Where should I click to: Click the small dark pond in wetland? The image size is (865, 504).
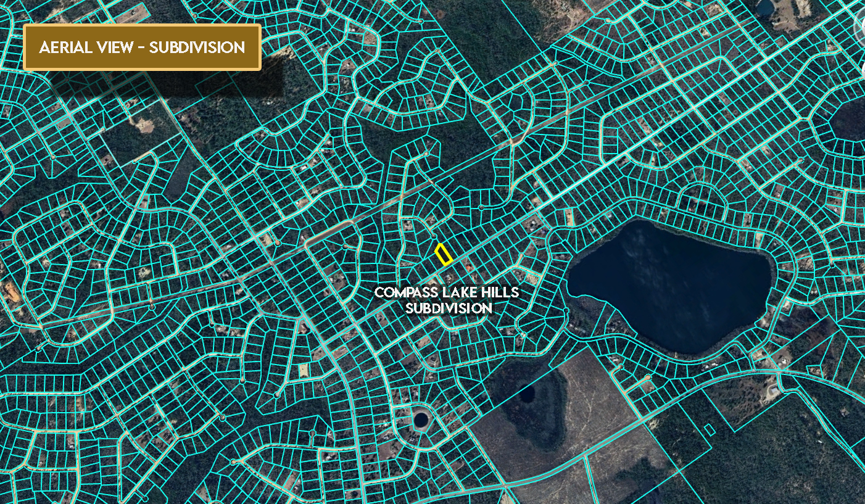click(x=526, y=393)
